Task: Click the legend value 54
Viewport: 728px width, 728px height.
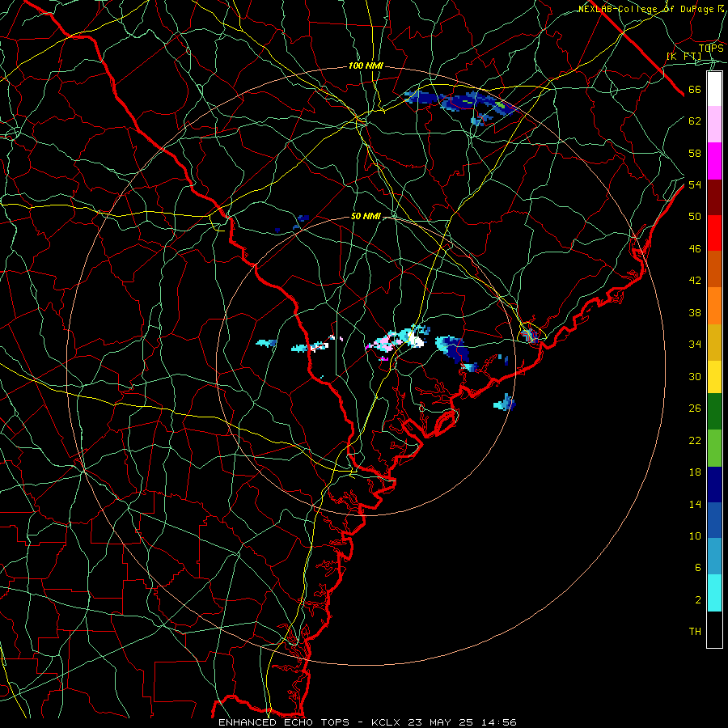Action: 695,184
